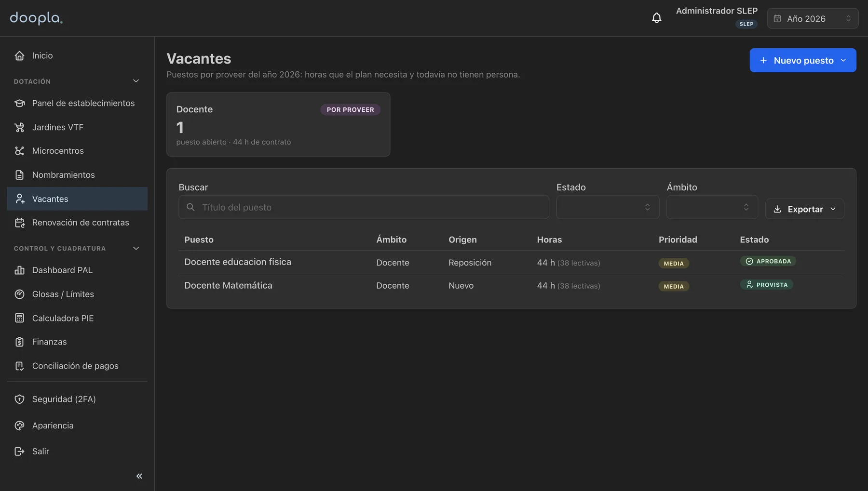Collapse the Dotación sidebar section
The width and height of the screenshot is (868, 491).
[x=136, y=81]
